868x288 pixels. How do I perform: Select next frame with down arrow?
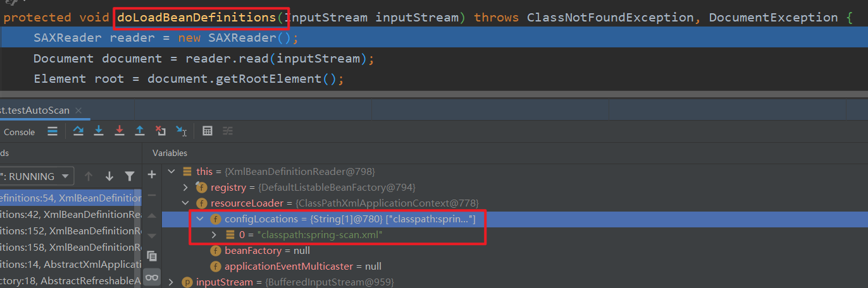click(x=109, y=176)
